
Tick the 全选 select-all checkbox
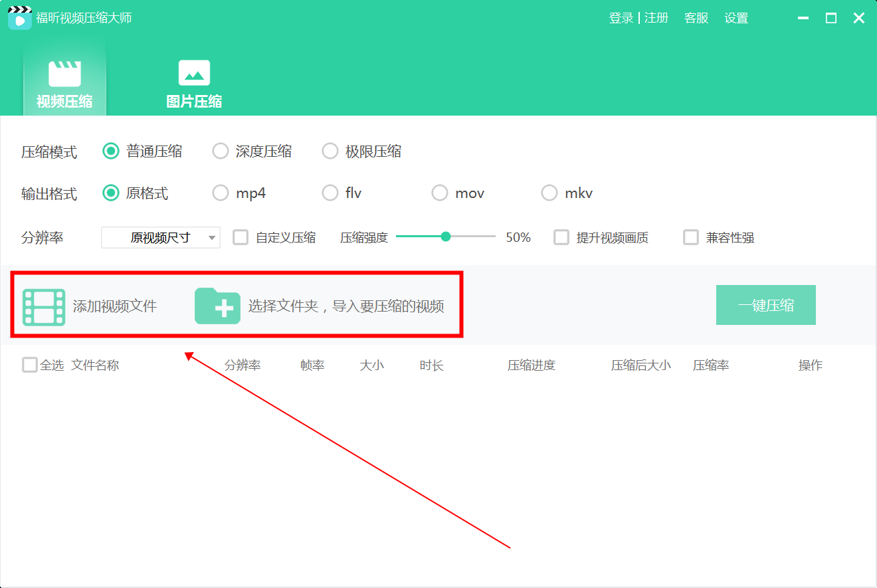click(29, 365)
